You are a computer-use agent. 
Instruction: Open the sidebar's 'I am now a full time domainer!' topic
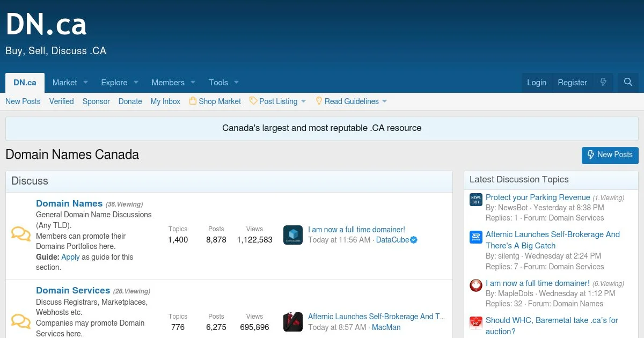[x=538, y=283]
